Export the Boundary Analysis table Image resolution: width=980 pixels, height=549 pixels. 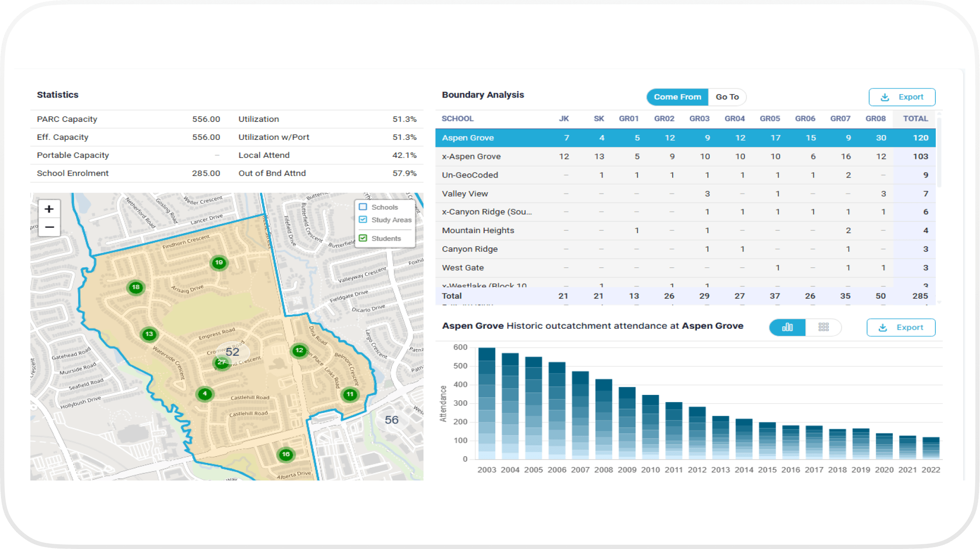[x=902, y=97]
